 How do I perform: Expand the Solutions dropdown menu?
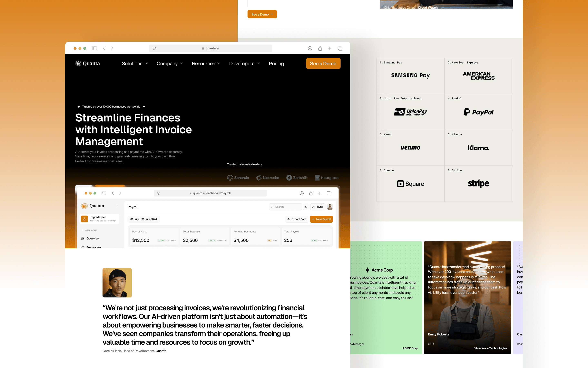(x=135, y=64)
